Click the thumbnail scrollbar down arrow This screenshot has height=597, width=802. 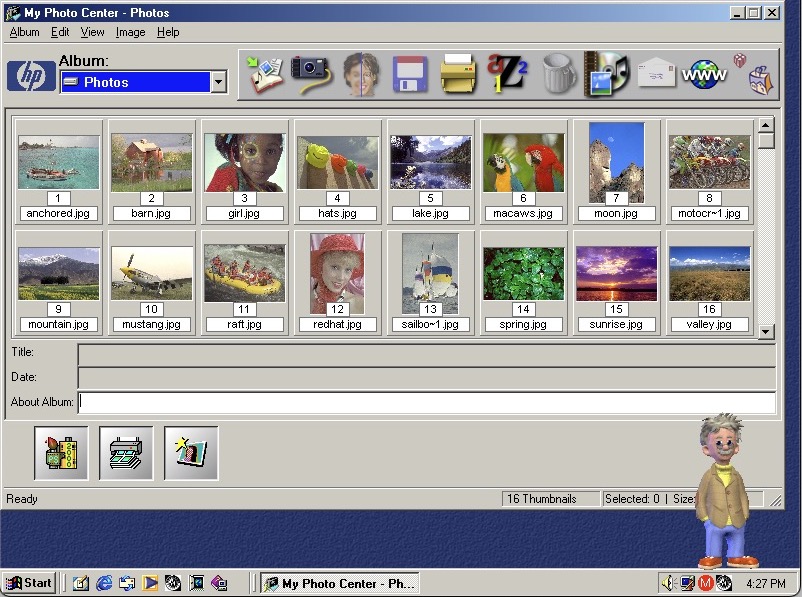click(x=766, y=331)
